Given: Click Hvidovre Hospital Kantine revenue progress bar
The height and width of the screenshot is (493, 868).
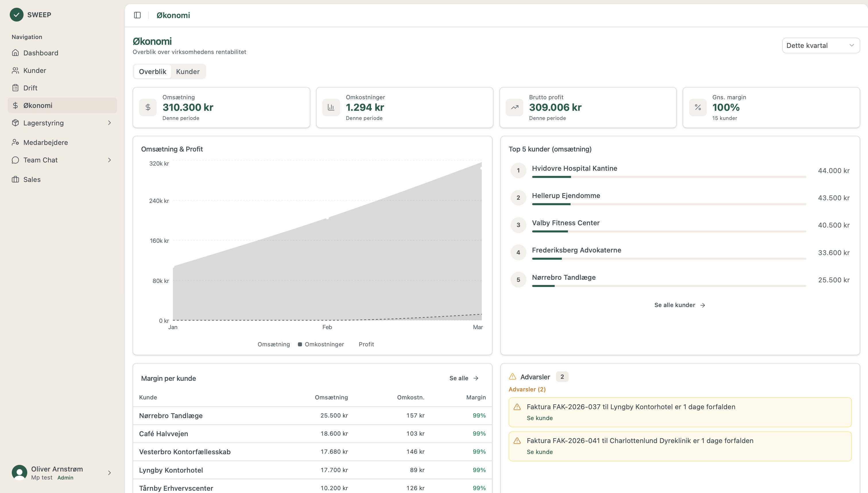Looking at the screenshot, I should click(669, 177).
